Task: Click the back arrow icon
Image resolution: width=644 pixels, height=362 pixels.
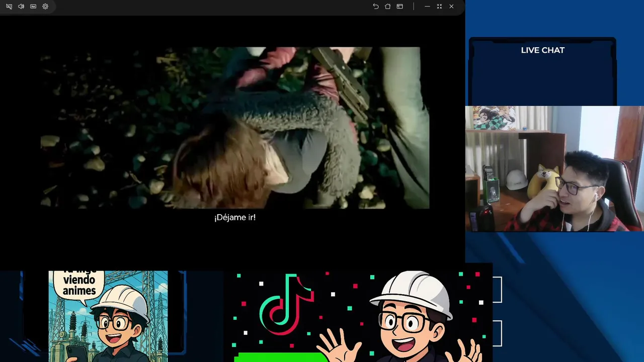Action: click(x=375, y=7)
